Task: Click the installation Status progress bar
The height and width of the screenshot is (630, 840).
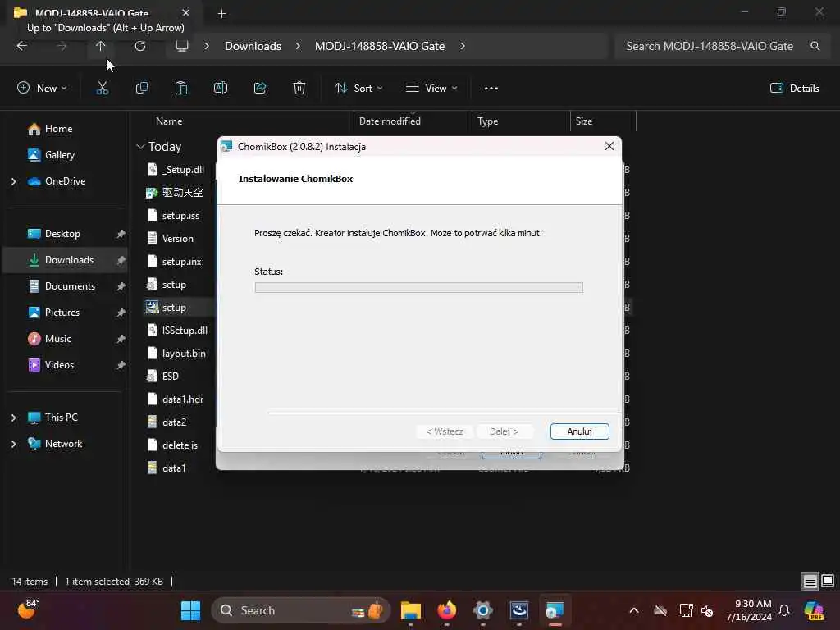Action: click(x=419, y=288)
